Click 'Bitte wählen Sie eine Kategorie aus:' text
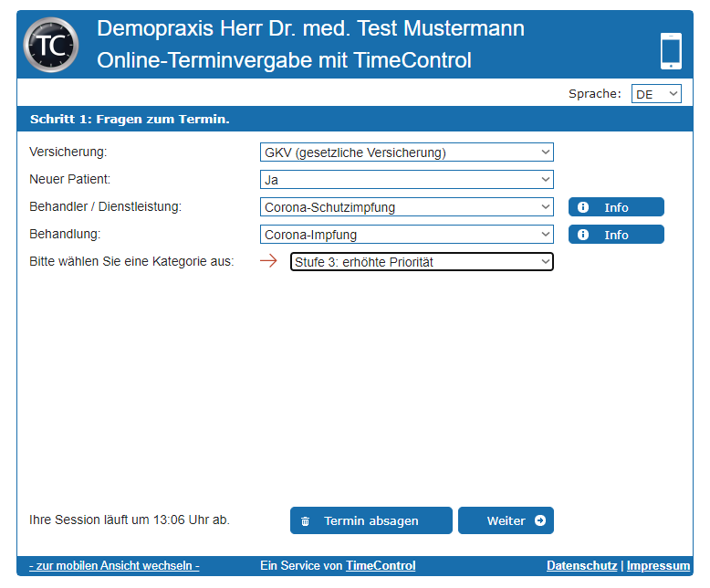The width and height of the screenshot is (710, 588). 131,261
